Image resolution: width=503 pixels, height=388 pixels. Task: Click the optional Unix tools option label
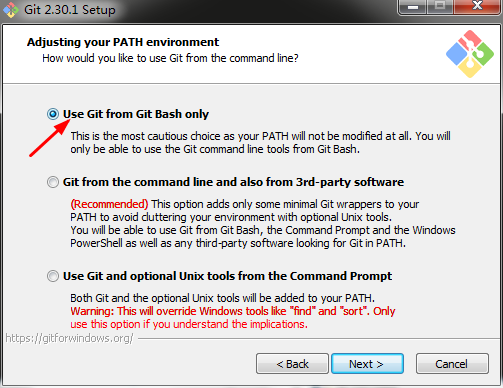[227, 276]
